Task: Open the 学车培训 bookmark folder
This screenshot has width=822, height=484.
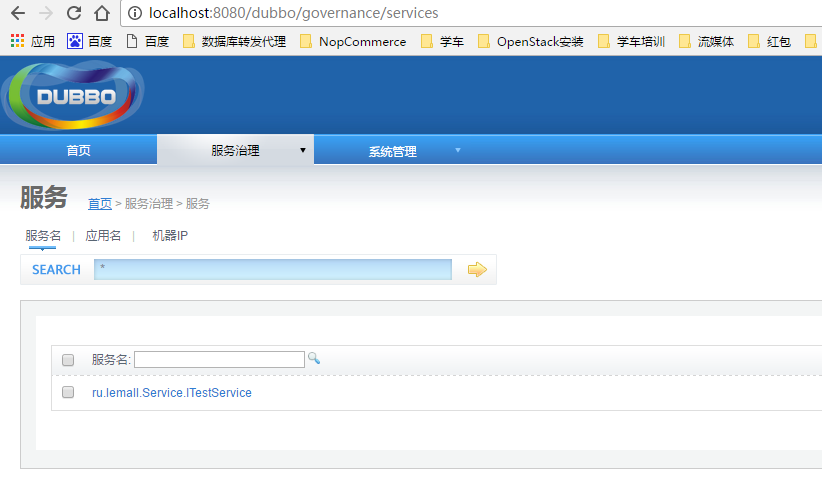Action: click(631, 41)
